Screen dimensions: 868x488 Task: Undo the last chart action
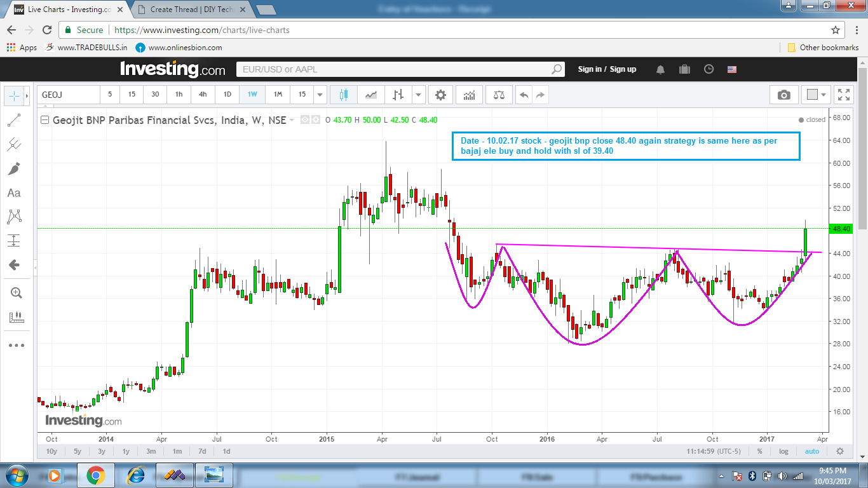(x=524, y=95)
